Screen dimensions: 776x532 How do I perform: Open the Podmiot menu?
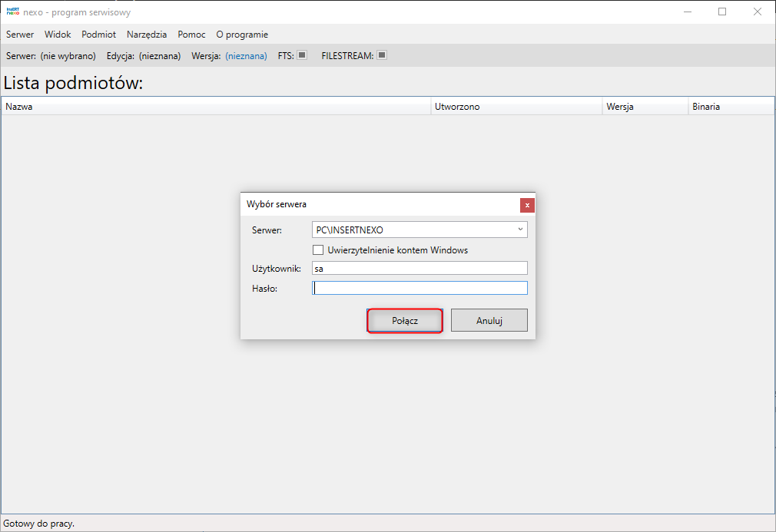click(x=98, y=35)
